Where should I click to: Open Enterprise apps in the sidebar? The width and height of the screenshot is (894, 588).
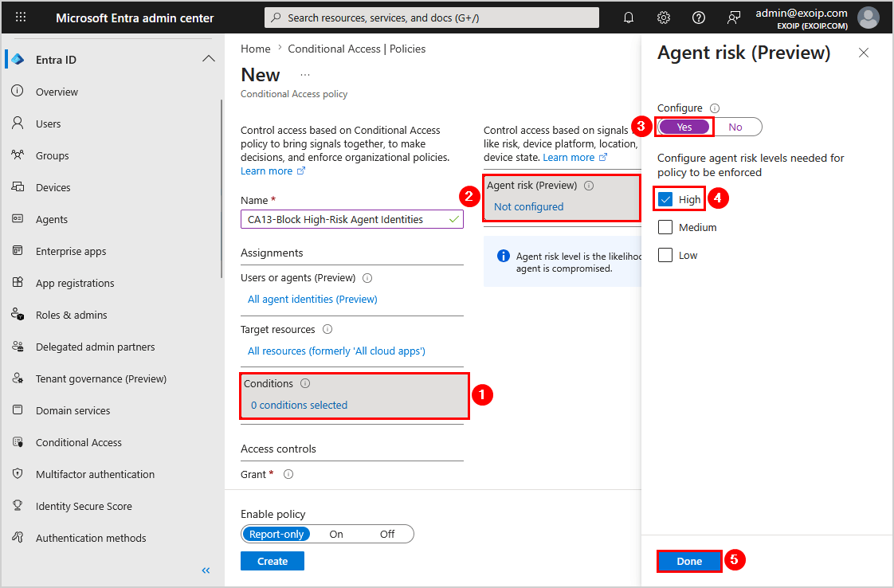pos(71,252)
